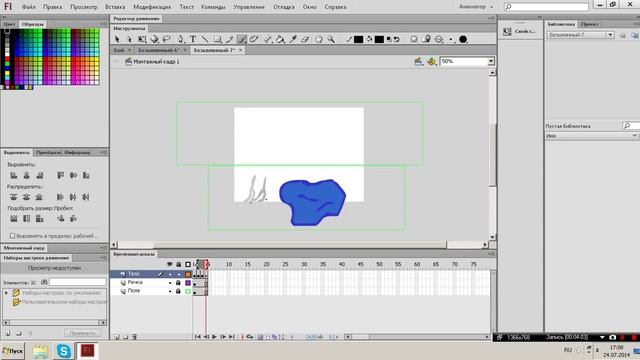
Task: Open the Управление menu
Action: tap(249, 7)
